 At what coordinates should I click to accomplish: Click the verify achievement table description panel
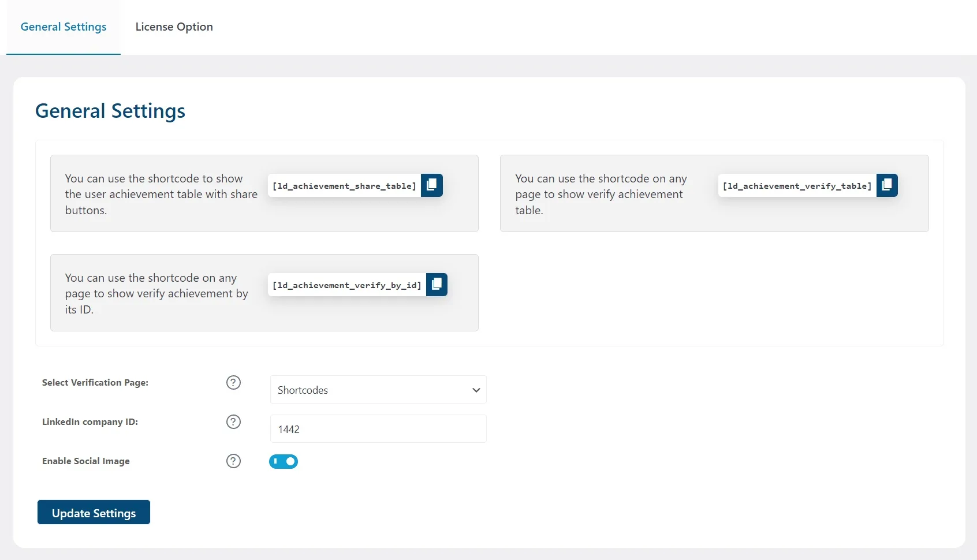tap(601, 194)
